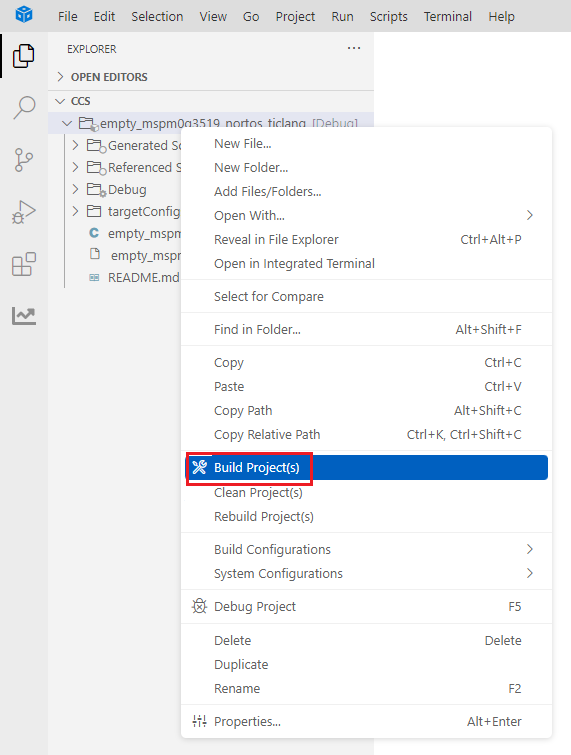Select Clean Project(s)

click(366, 493)
